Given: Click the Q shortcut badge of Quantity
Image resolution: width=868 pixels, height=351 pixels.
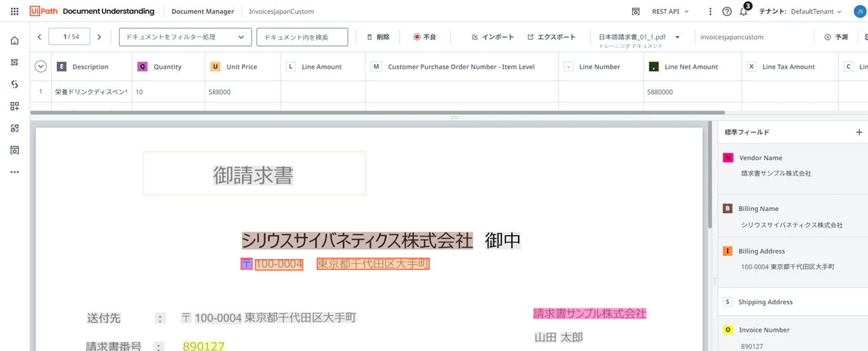Looking at the screenshot, I should tap(142, 67).
